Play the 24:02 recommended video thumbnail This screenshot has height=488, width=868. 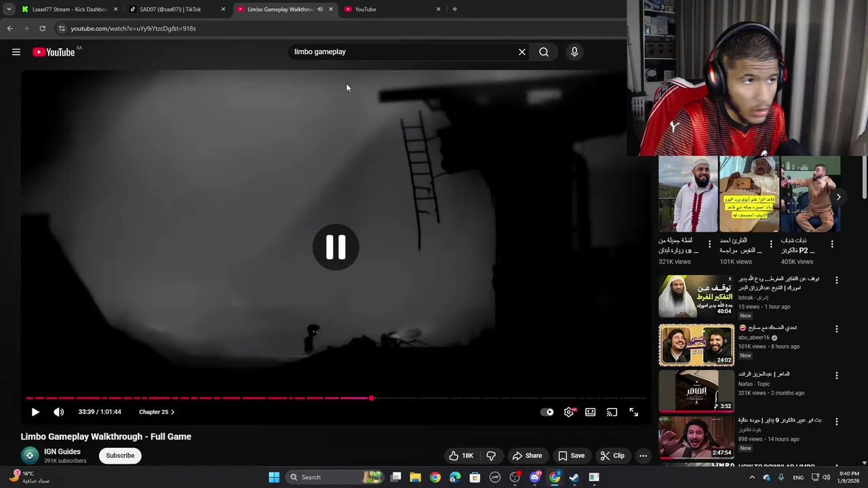(696, 345)
